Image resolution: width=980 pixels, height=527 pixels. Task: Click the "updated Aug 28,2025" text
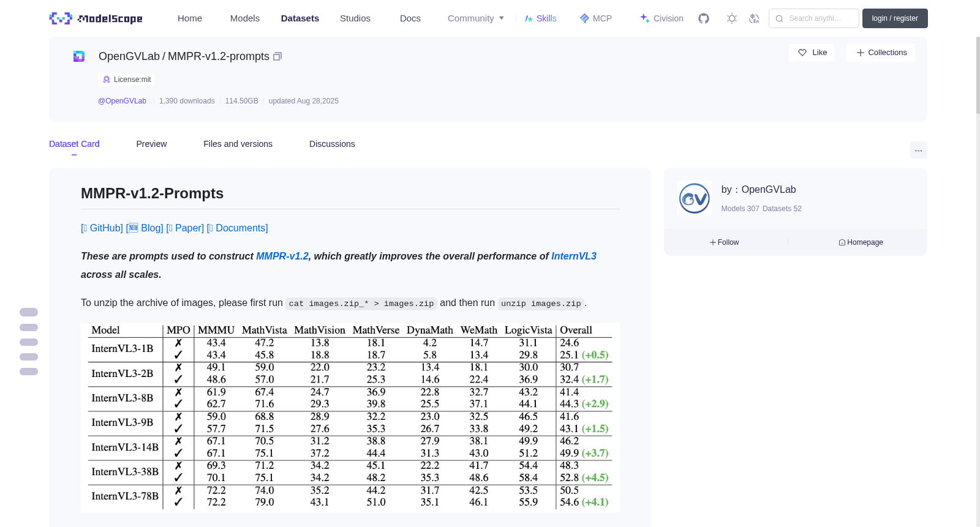(x=304, y=101)
